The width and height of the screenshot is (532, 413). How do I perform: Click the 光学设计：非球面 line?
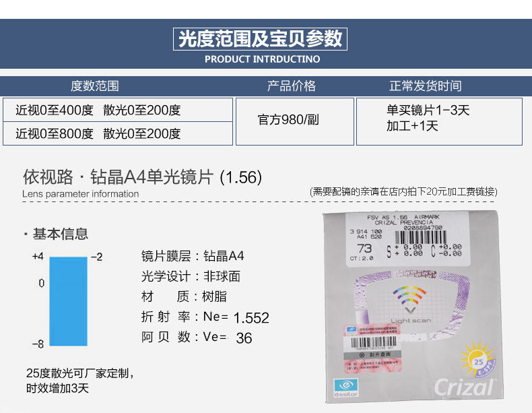pyautogui.click(x=191, y=276)
